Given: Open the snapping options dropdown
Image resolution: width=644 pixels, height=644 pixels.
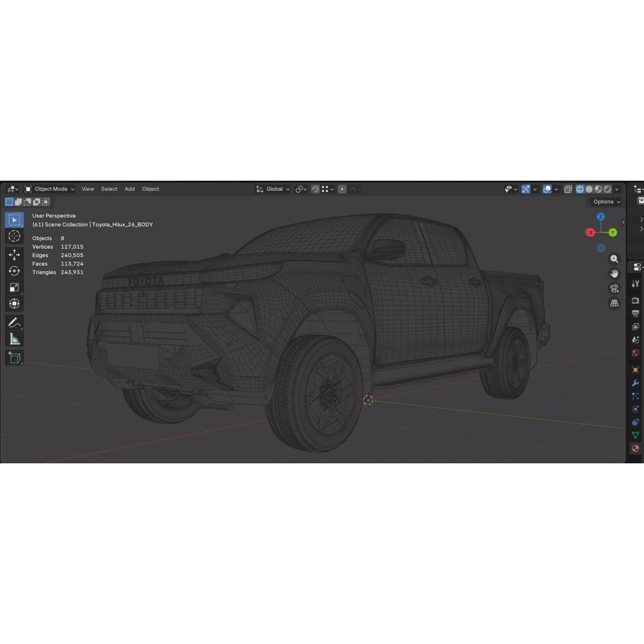Looking at the screenshot, I should 328,190.
